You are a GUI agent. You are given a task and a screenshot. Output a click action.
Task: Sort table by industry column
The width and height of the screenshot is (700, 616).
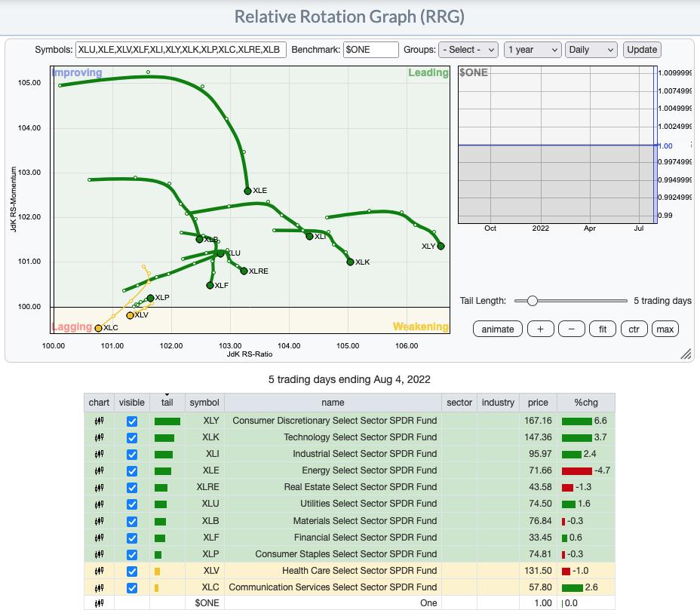click(x=498, y=402)
